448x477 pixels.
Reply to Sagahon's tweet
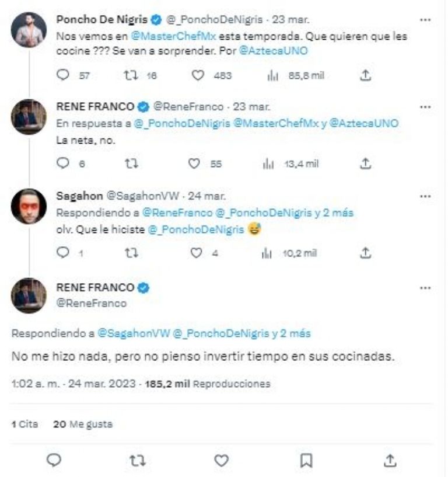tap(64, 253)
